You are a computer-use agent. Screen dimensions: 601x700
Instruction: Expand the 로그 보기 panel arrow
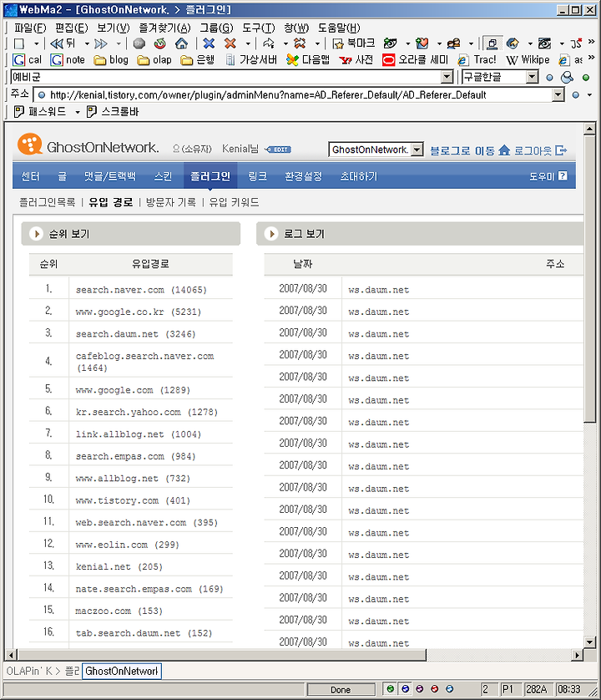[x=270, y=234]
